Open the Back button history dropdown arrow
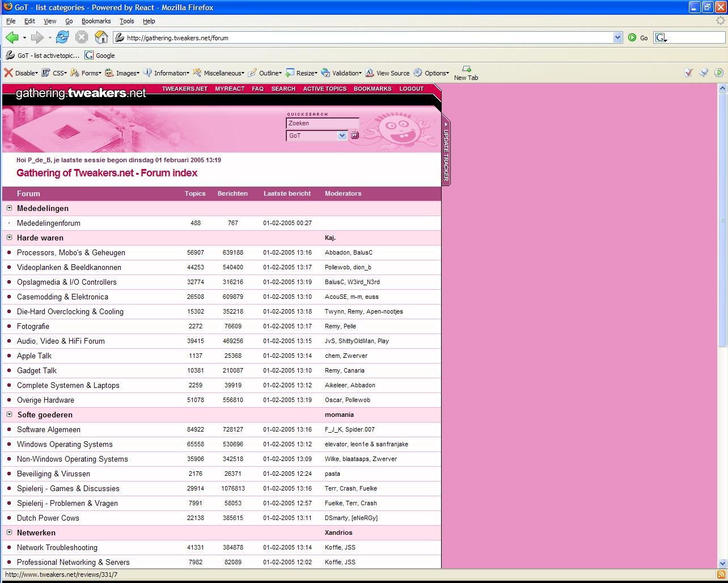The height and width of the screenshot is (583, 728). 24,38
